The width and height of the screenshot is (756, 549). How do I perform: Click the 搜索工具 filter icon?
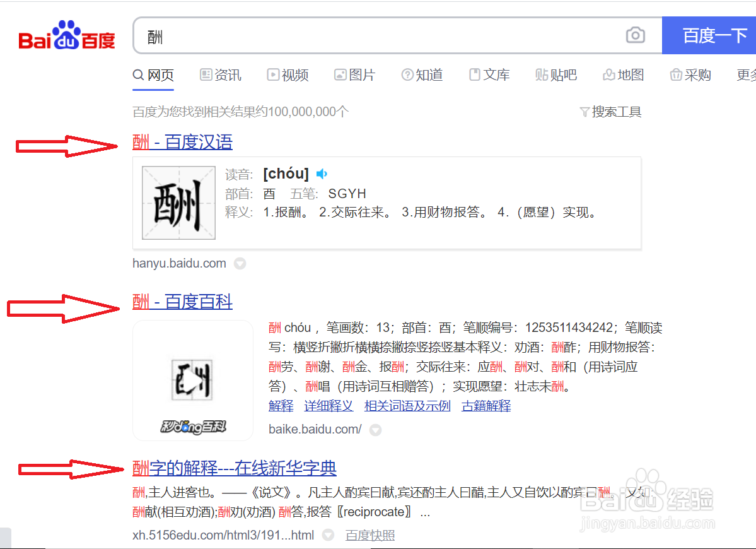tap(584, 112)
